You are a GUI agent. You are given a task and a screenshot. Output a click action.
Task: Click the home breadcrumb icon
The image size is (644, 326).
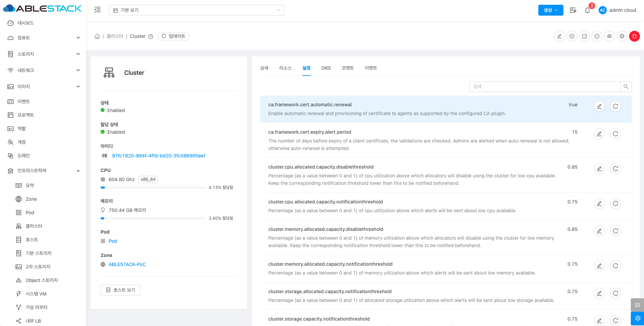(97, 36)
